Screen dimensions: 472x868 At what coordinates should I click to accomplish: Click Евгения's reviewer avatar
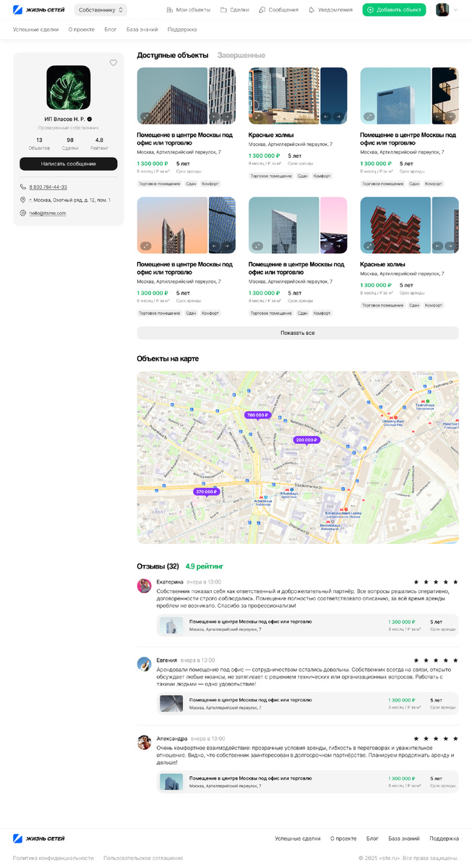[144, 664]
